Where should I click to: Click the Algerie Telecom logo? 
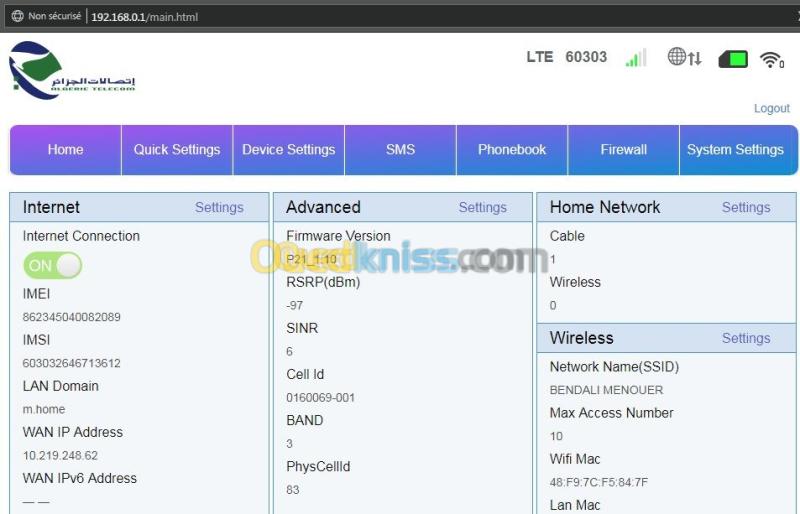72,70
